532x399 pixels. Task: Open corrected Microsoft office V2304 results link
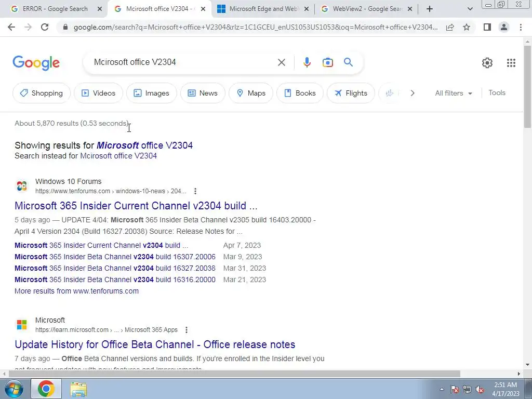(x=144, y=145)
